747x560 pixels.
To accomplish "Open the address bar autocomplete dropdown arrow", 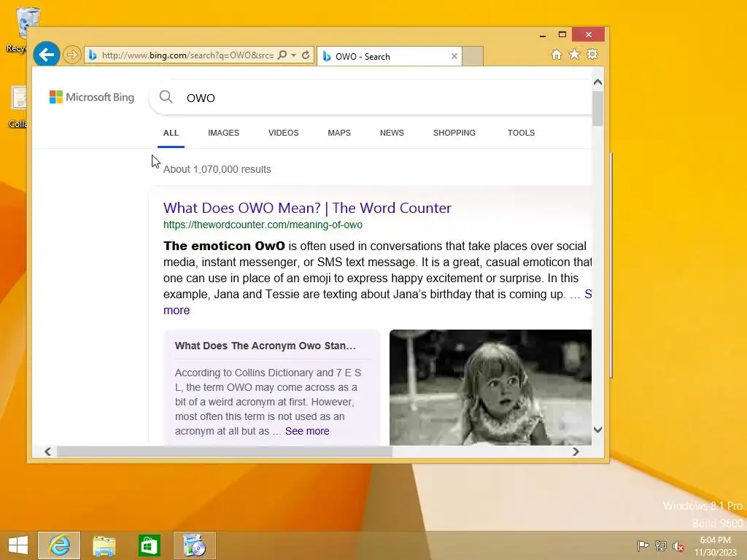I will tap(293, 55).
